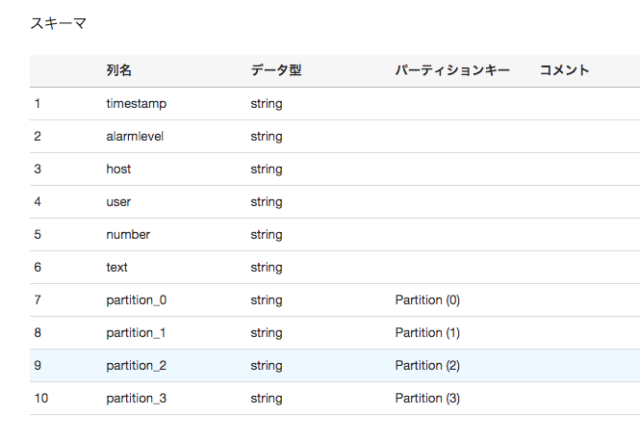Click the パーティションキー column header
This screenshot has height=443, width=640.
tap(452, 70)
